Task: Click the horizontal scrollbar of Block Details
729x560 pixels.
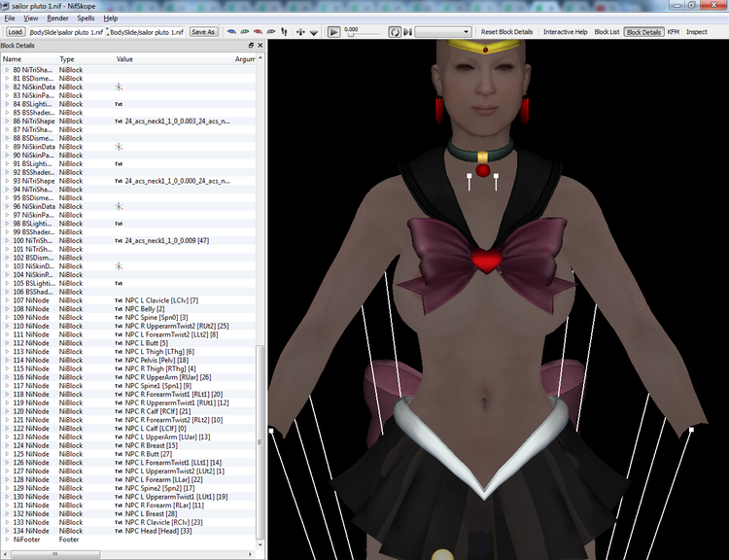Action: [x=54, y=554]
